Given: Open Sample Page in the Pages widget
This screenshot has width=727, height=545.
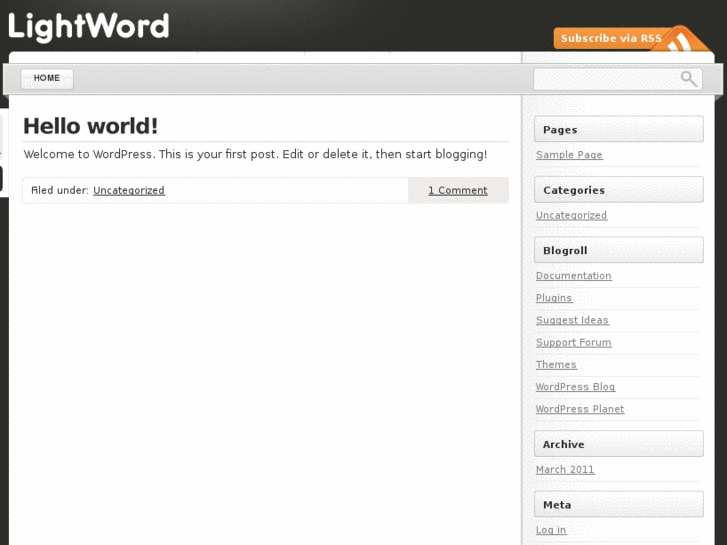Looking at the screenshot, I should pos(569,155).
